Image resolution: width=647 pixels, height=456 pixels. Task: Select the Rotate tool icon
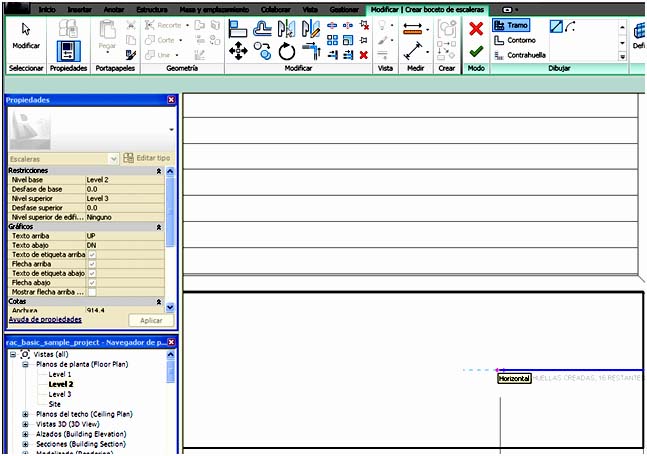[x=287, y=51]
